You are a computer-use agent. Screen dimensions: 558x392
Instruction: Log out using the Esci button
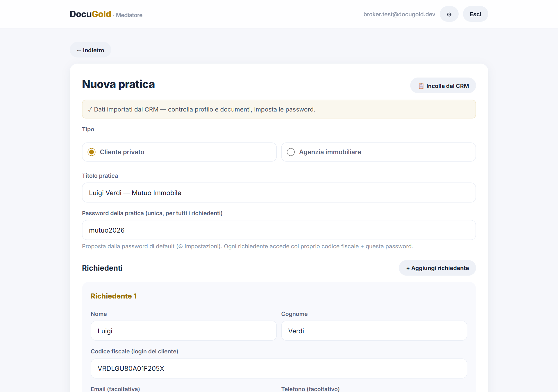pyautogui.click(x=475, y=14)
